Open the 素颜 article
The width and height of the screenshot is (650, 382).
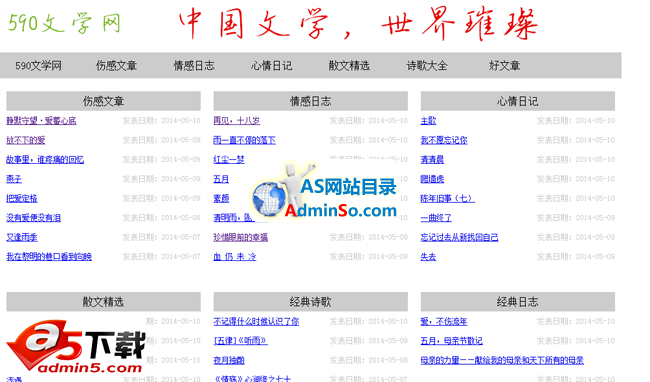pos(221,198)
